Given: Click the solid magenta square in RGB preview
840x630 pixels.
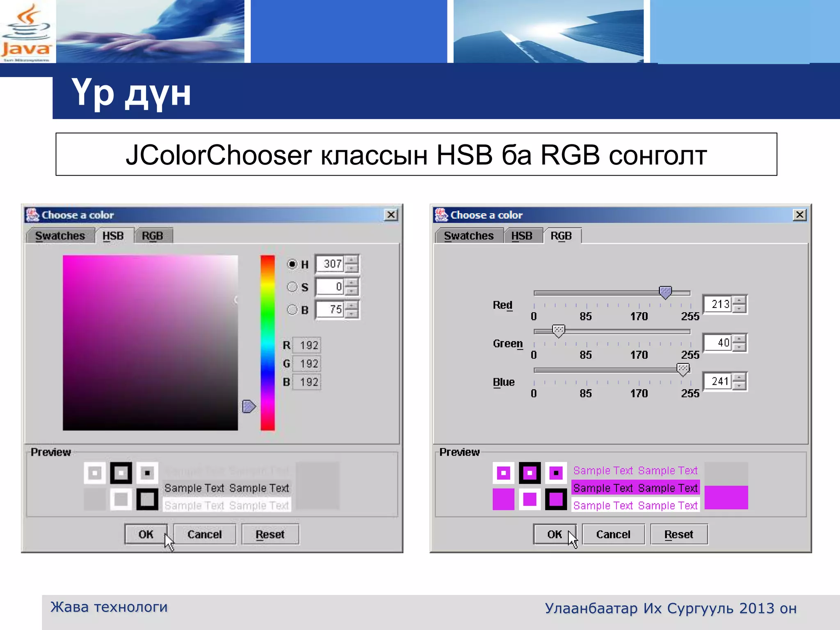Looking at the screenshot, I should coord(503,499).
